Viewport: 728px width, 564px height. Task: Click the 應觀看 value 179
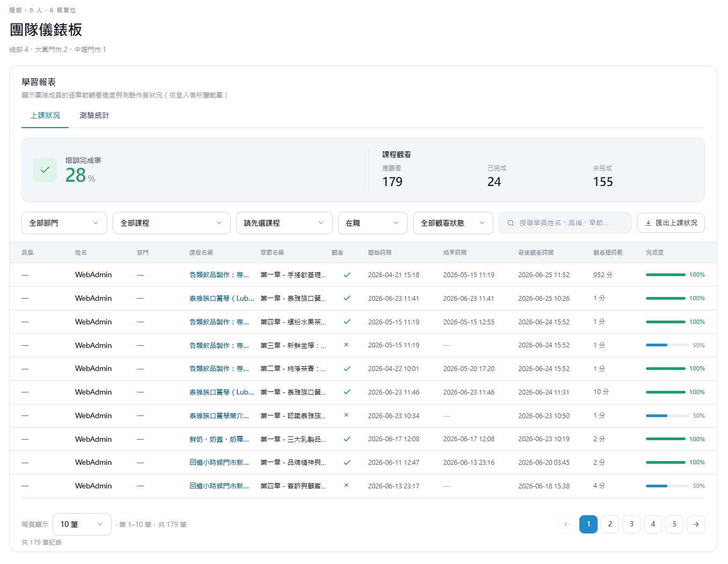pyautogui.click(x=392, y=182)
